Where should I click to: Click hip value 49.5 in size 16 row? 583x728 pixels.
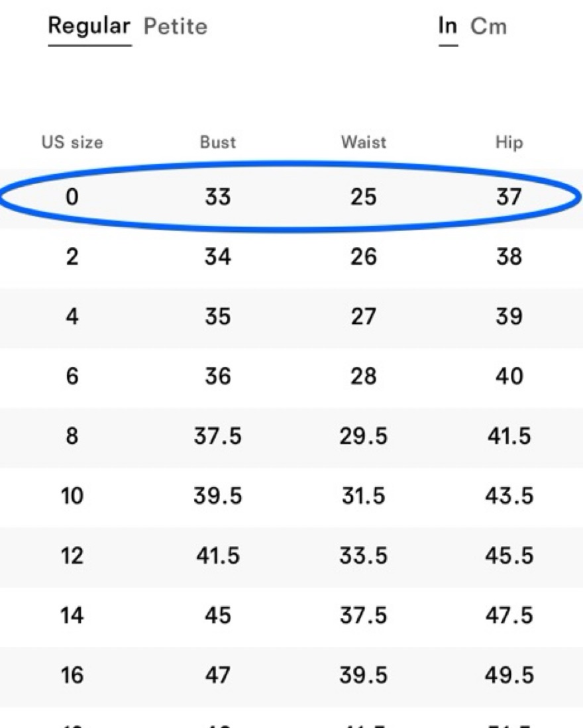click(x=509, y=675)
